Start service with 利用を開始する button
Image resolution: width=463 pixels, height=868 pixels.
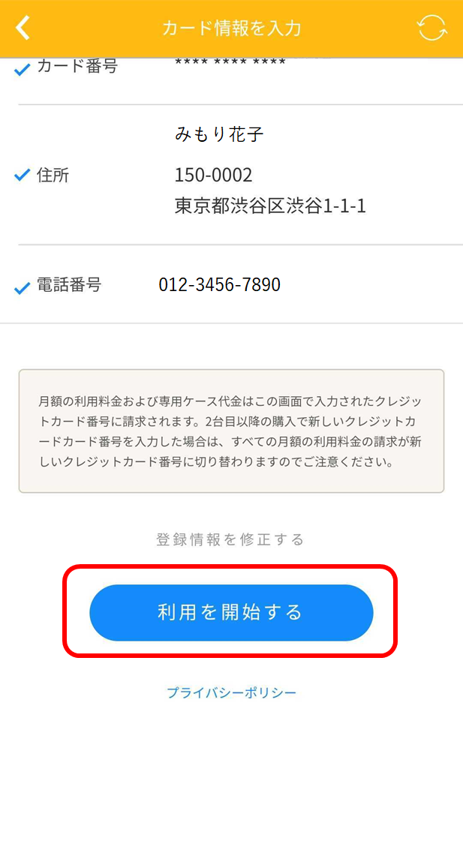[231, 612]
